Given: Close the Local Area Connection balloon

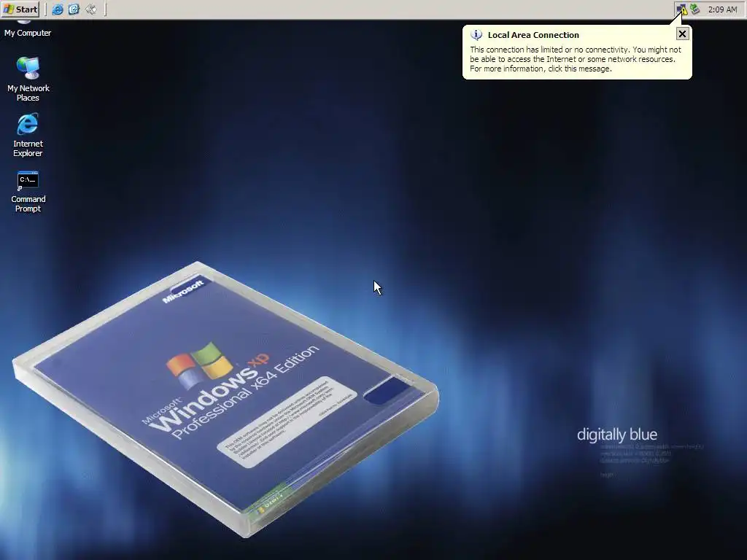Looking at the screenshot, I should click(682, 34).
